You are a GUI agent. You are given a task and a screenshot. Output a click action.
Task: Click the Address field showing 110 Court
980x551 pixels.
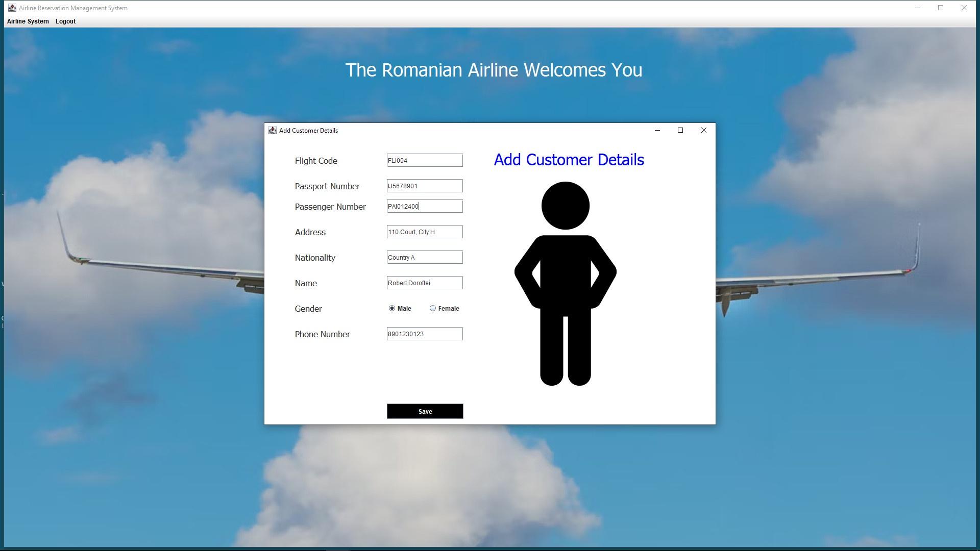point(425,232)
